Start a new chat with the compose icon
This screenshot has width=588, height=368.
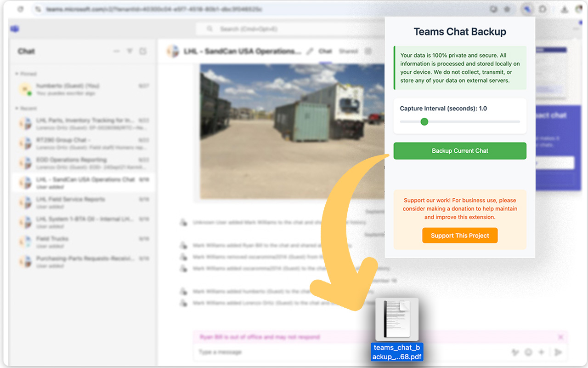tap(143, 51)
